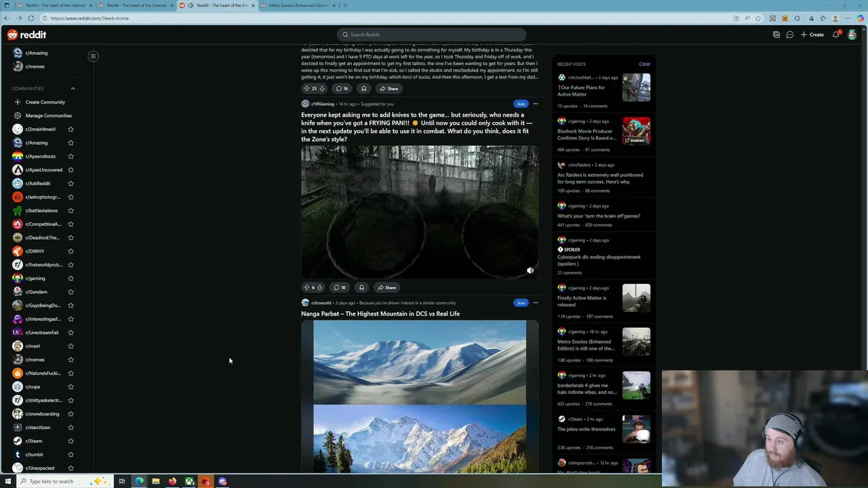Image resolution: width=868 pixels, height=488 pixels.
Task: Open overflow menu on Nanga Parbat post
Action: point(535,303)
